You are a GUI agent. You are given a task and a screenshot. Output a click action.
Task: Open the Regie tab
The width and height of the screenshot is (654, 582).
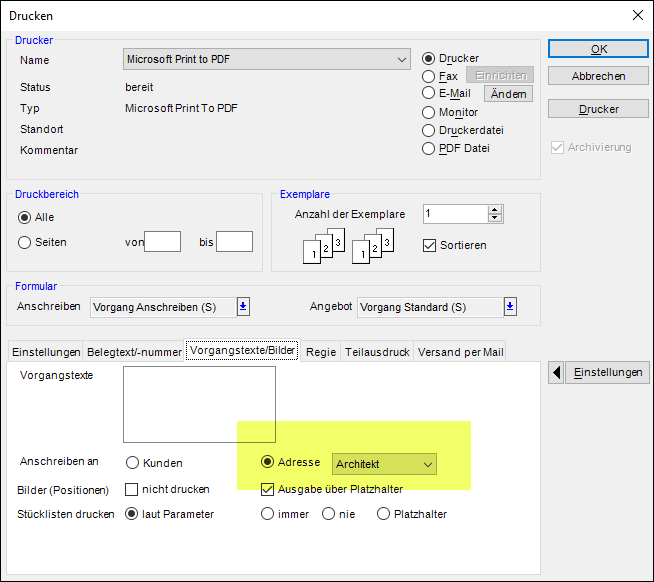pos(321,352)
